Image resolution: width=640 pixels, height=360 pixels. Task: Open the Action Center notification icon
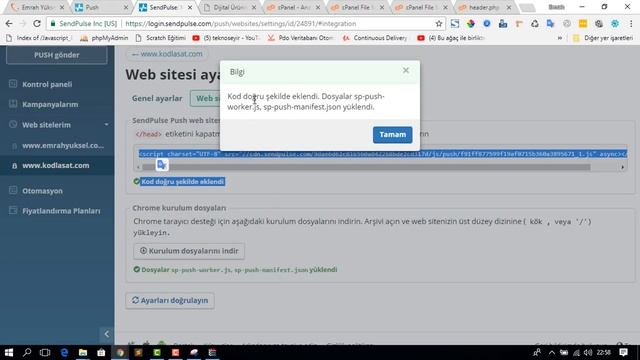(623, 352)
